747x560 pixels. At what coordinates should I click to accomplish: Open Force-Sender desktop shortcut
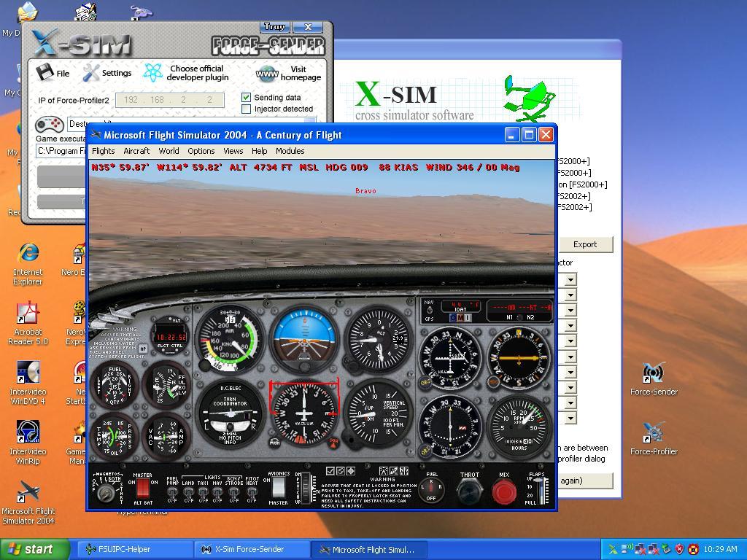click(654, 373)
